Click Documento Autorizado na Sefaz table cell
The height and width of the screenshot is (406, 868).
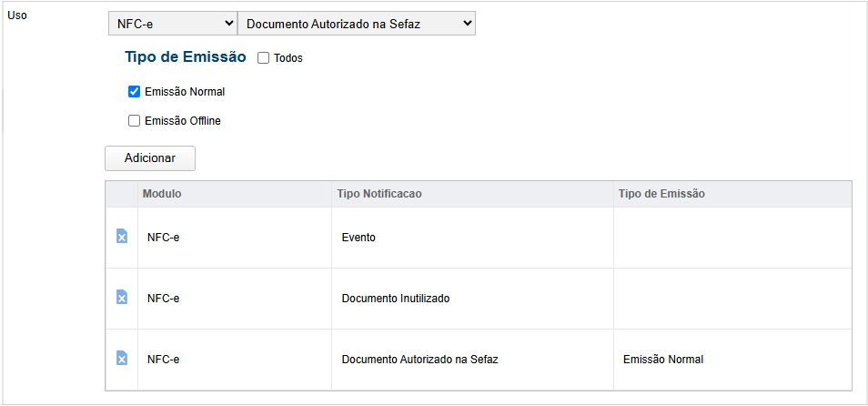[x=419, y=360]
